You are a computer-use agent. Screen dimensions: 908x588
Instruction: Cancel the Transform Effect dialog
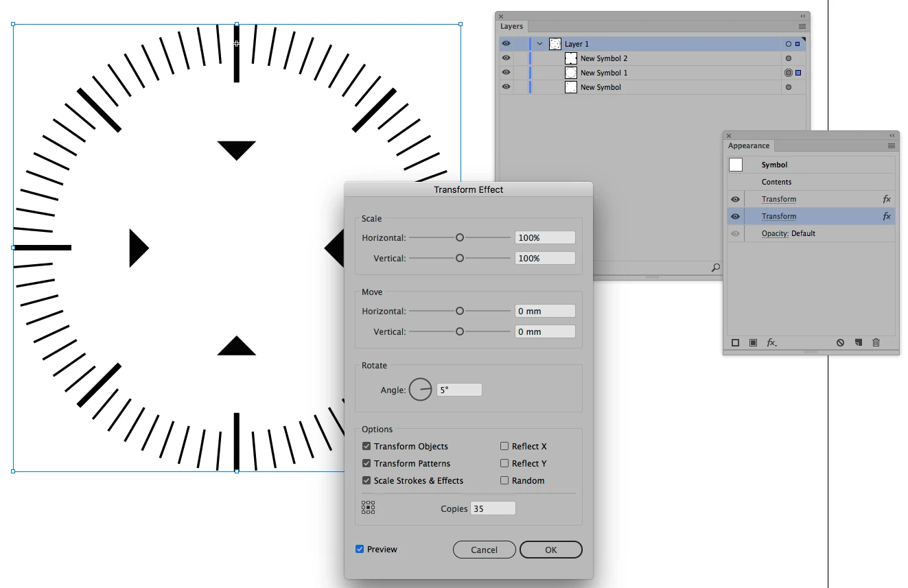pyautogui.click(x=485, y=550)
